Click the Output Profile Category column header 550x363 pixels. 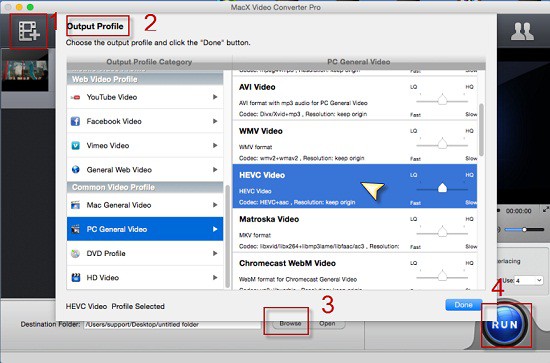pyautogui.click(x=149, y=62)
